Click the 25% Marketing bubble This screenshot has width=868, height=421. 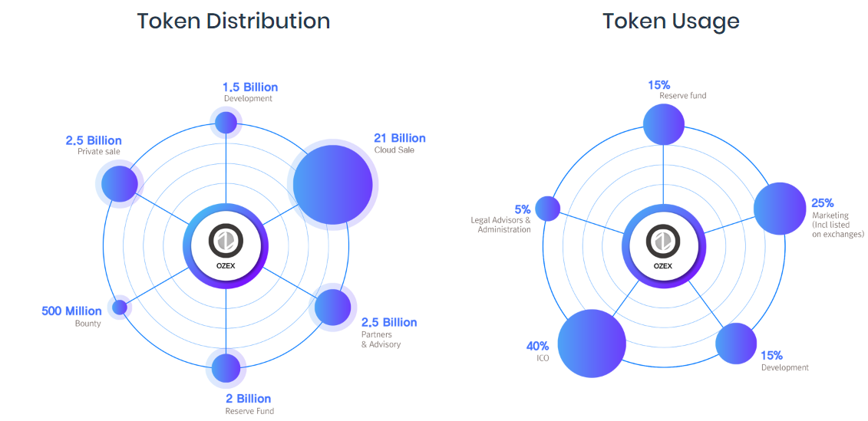[780, 208]
